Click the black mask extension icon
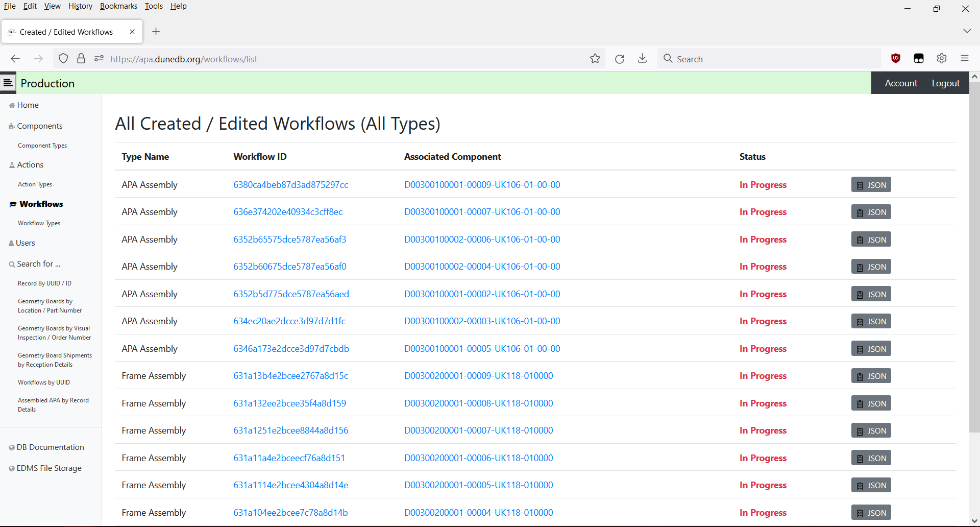The height and width of the screenshot is (527, 980). 919,58
